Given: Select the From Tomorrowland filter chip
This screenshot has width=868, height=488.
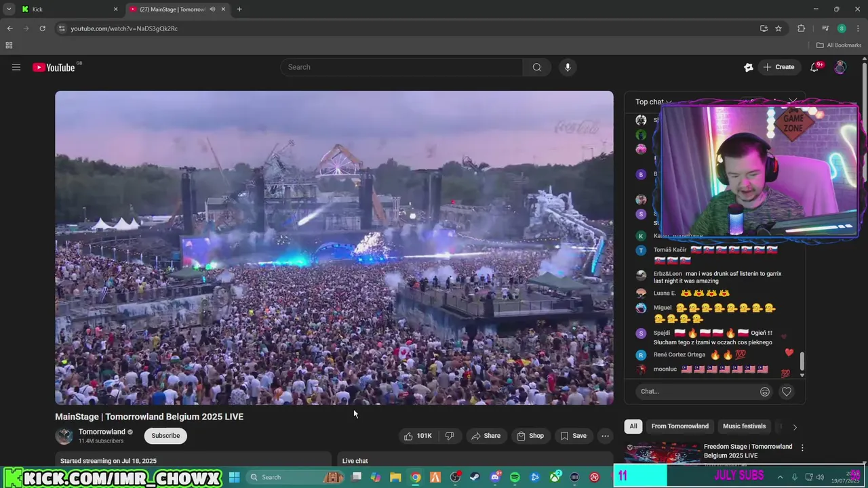Looking at the screenshot, I should coord(680,426).
